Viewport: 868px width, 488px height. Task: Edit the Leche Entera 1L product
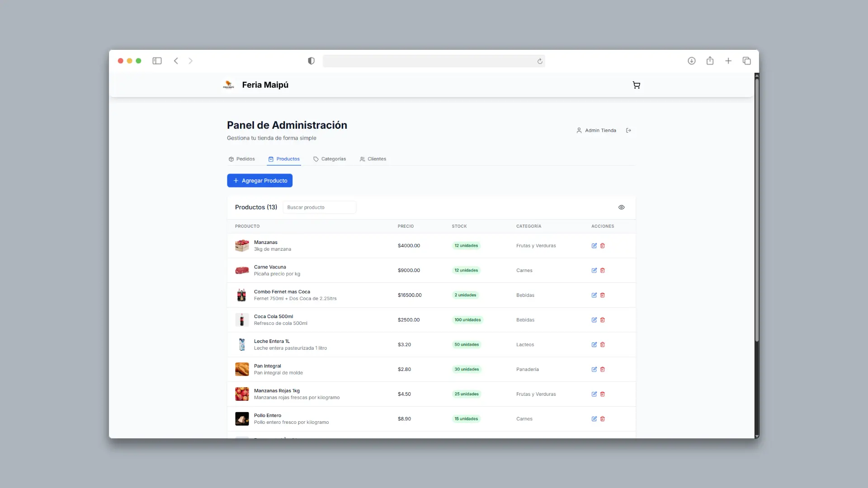pos(594,345)
